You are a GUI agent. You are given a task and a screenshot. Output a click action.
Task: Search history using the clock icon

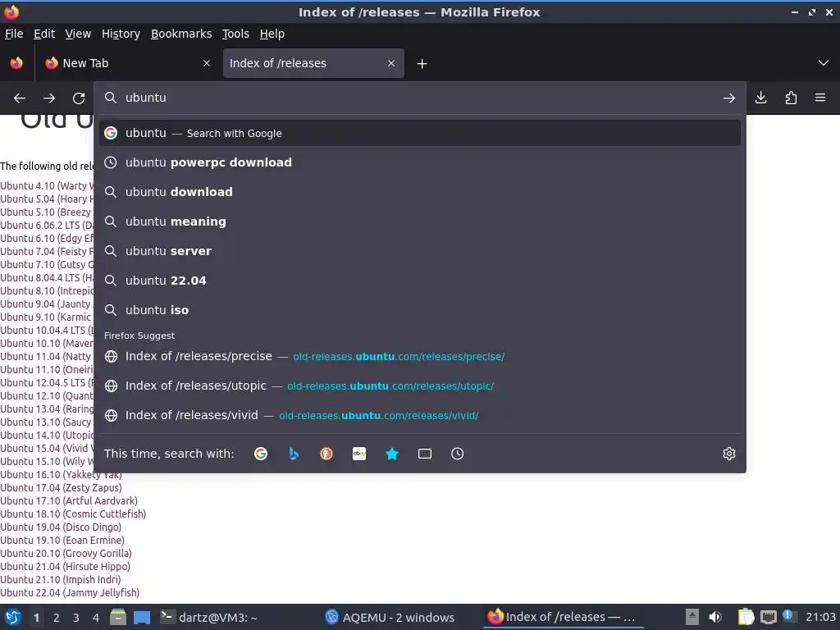[x=458, y=454]
